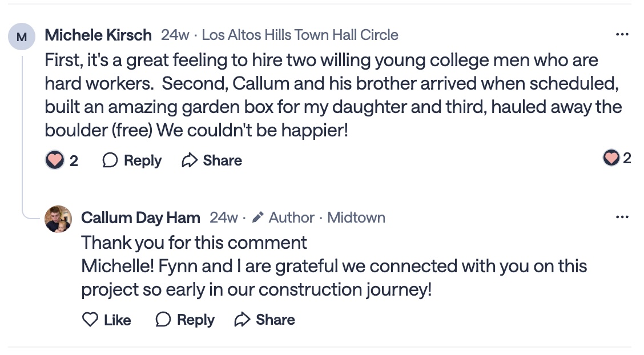Open more options on Michele's comment
644x355 pixels.
point(622,35)
